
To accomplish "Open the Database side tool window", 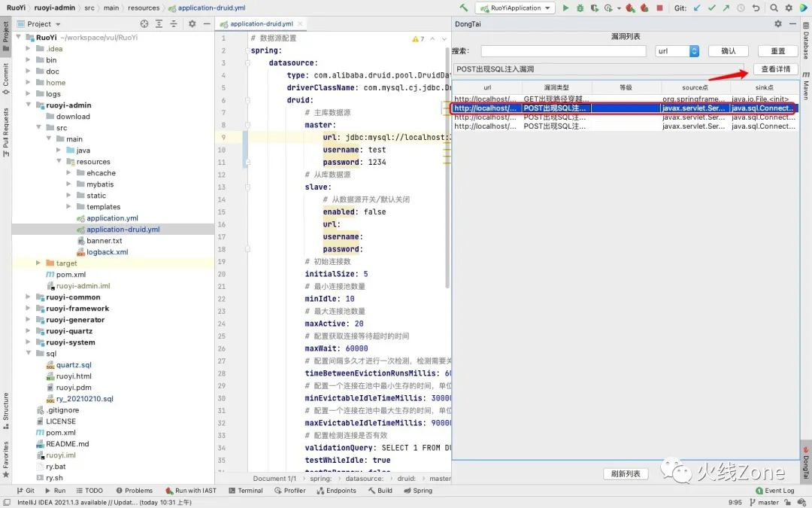I will [x=806, y=41].
